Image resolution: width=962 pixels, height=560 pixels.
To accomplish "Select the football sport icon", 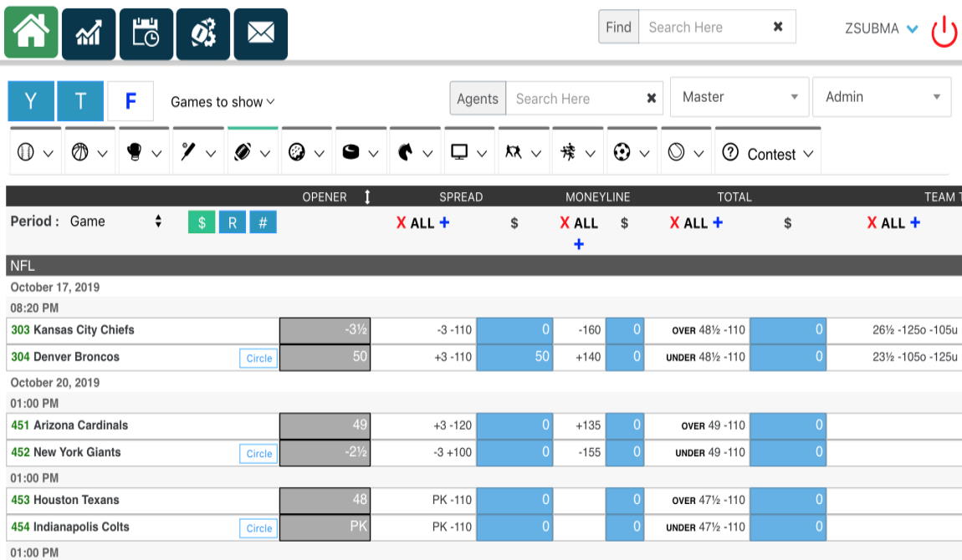I will point(243,153).
